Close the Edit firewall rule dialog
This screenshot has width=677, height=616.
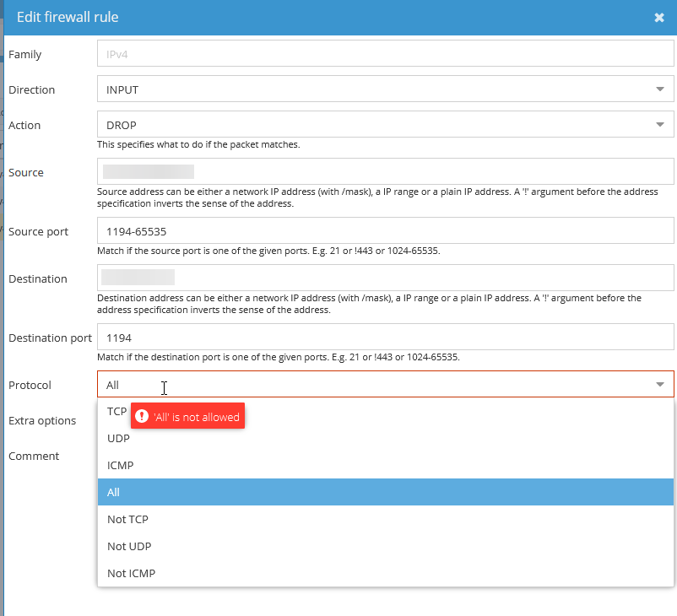tap(660, 16)
